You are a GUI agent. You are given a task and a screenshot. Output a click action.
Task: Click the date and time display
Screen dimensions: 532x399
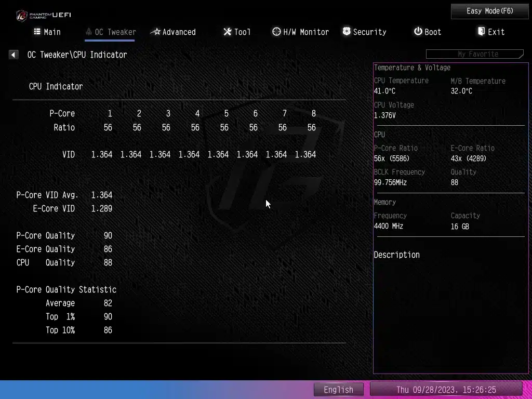coord(446,390)
